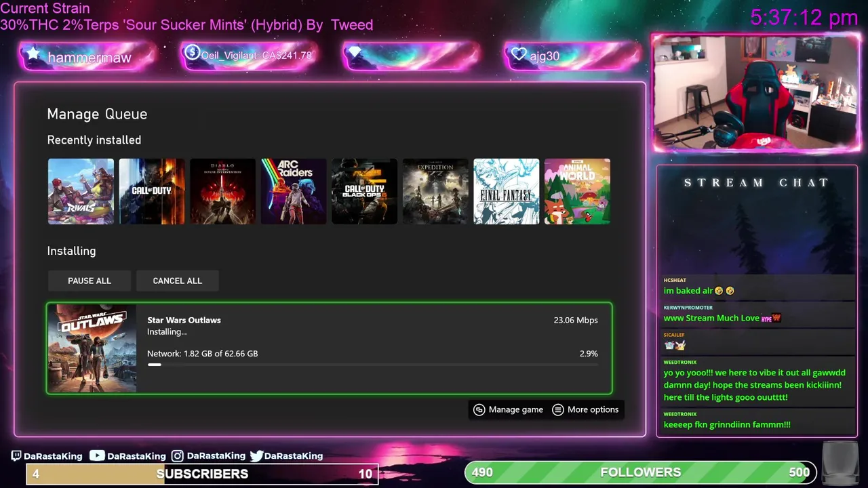
Task: Click the webcam overlay feed
Action: tap(756, 93)
